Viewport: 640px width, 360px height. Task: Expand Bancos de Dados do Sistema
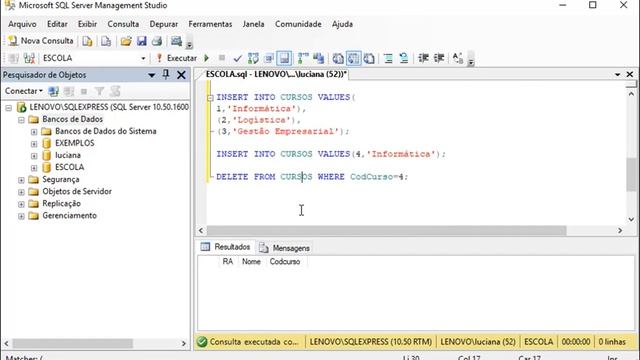(x=34, y=132)
